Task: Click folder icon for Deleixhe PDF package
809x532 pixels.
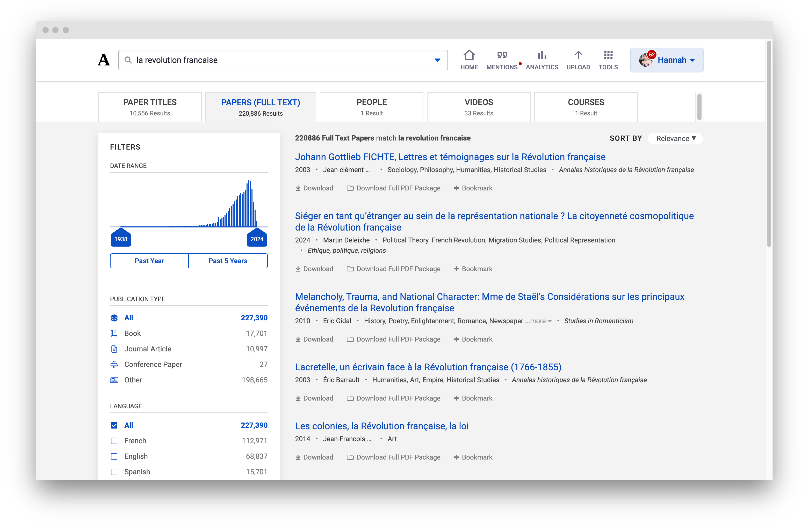Action: tap(350, 269)
